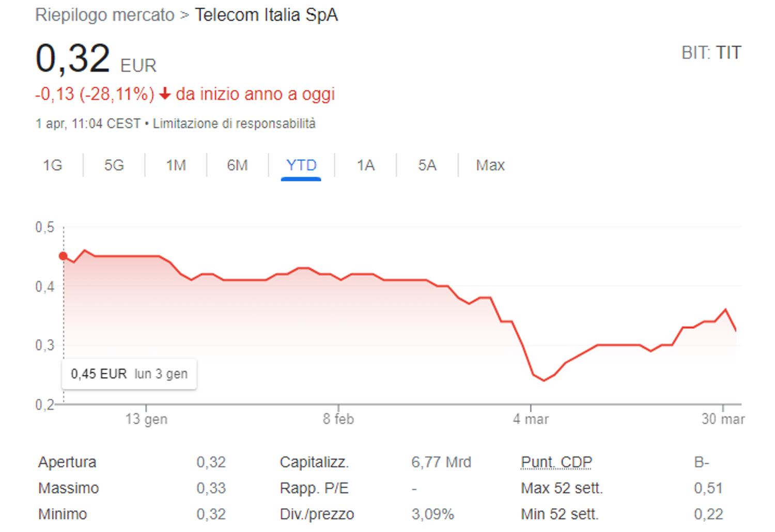The height and width of the screenshot is (532, 775).
Task: Click the red downward arrow icon
Action: (x=164, y=94)
